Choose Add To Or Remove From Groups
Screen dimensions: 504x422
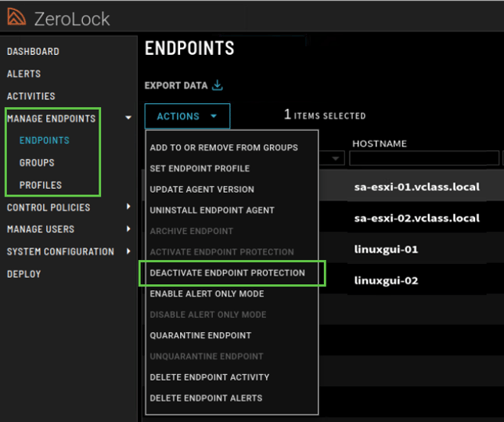pos(223,147)
